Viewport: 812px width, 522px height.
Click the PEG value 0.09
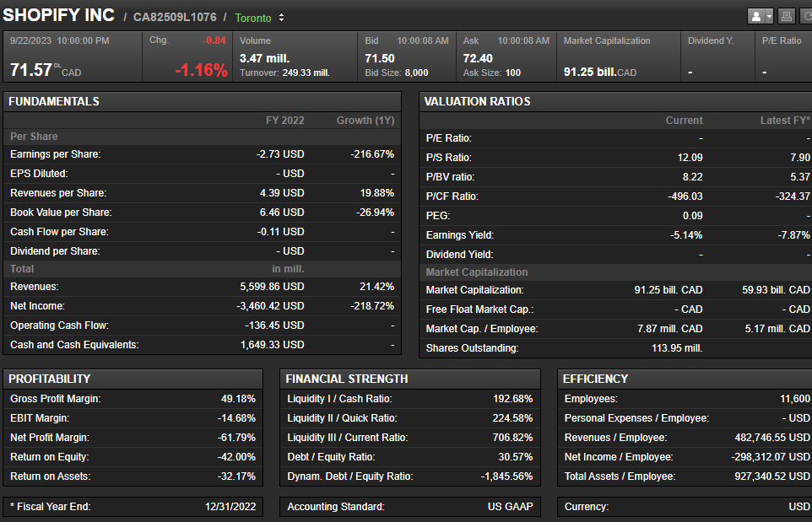coord(692,216)
